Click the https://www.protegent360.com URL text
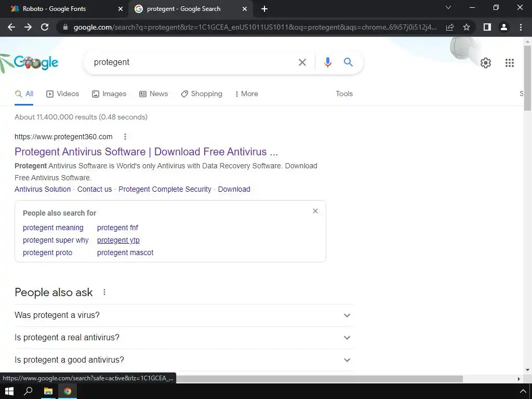 point(63,137)
